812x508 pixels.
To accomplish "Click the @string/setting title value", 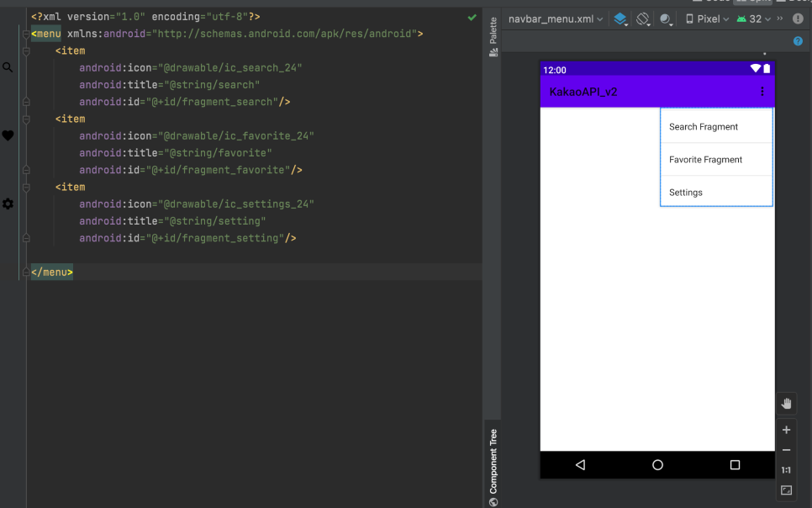I will pos(215,221).
